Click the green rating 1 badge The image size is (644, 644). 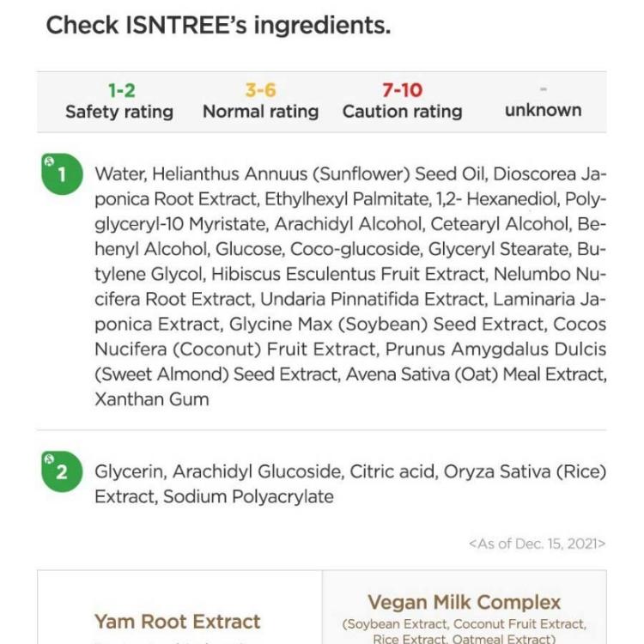pyautogui.click(x=62, y=173)
